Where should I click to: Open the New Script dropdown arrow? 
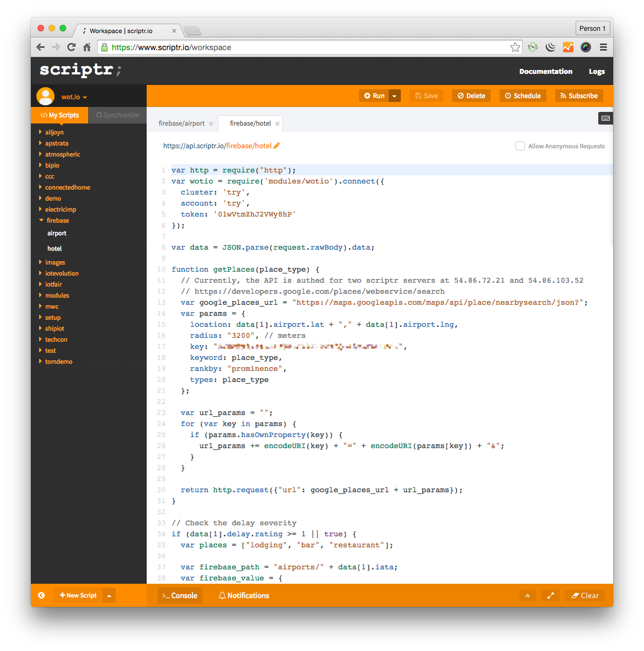click(x=109, y=595)
